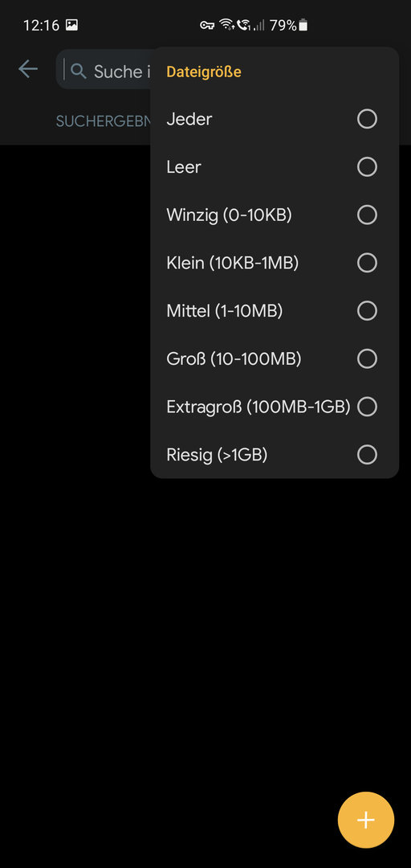Screen dimensions: 411x868
Task: Pick the Groß (10-100MB) option label
Action: coord(234,358)
